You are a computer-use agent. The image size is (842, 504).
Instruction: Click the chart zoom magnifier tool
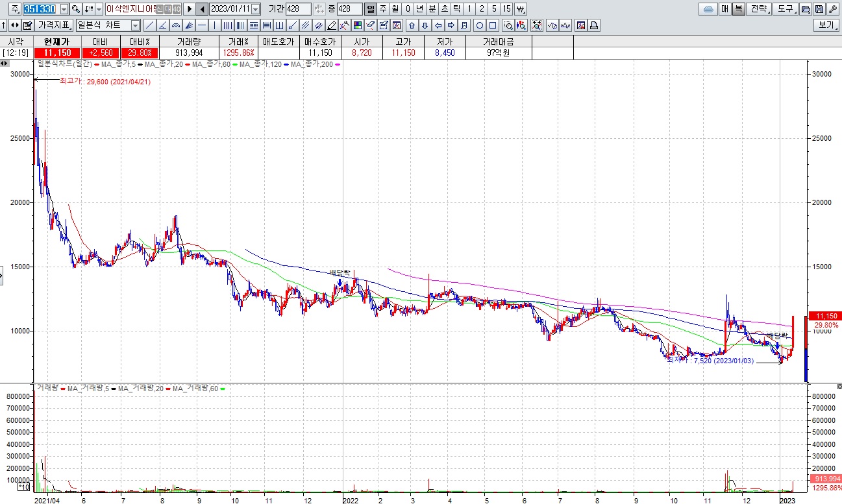[x=509, y=25]
